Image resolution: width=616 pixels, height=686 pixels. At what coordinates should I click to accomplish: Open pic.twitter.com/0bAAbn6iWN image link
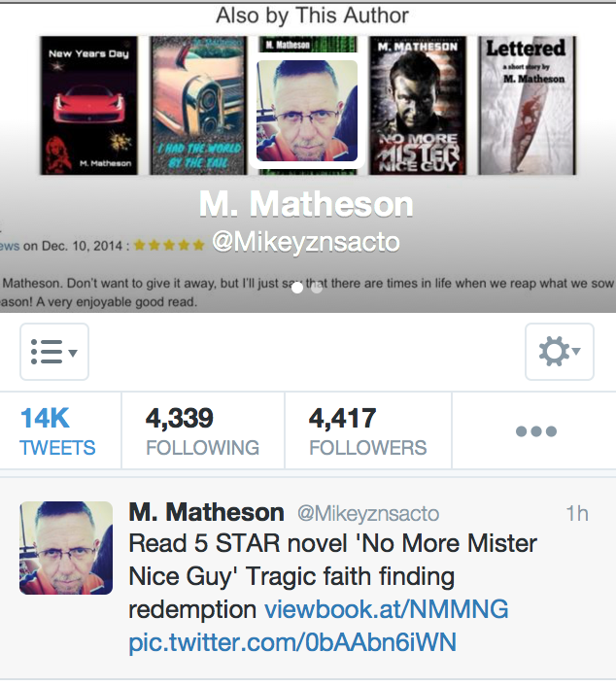[x=292, y=642]
